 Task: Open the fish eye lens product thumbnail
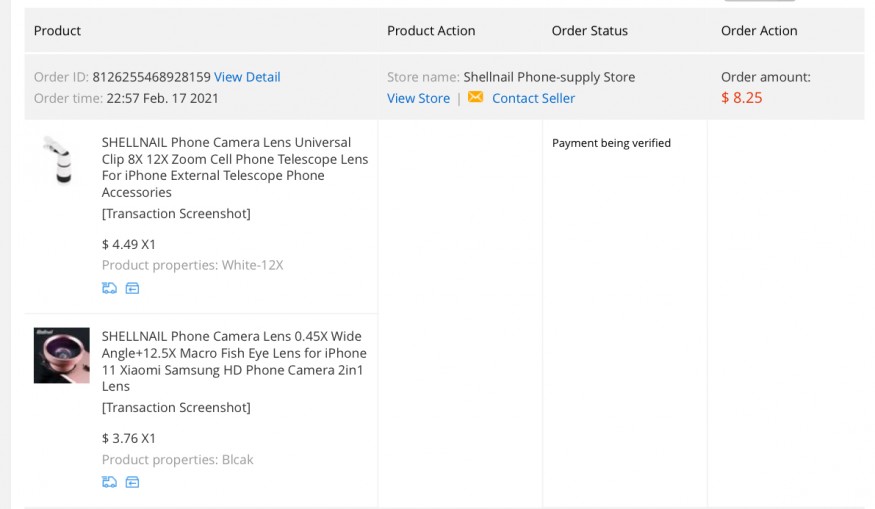[x=62, y=356]
